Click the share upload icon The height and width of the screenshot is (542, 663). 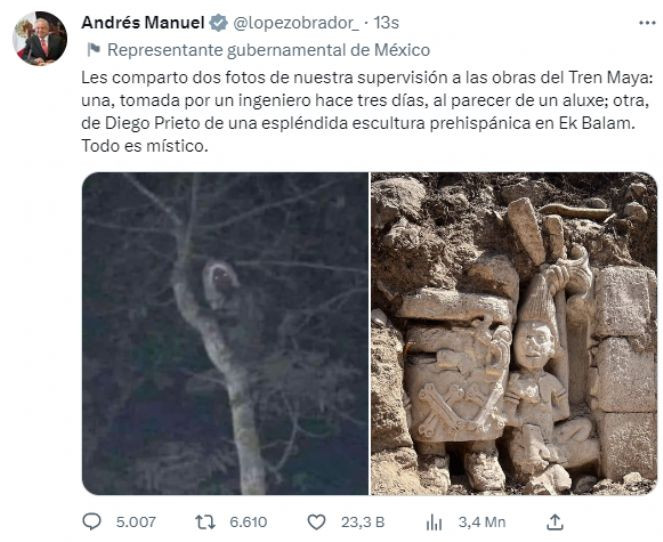[556, 521]
